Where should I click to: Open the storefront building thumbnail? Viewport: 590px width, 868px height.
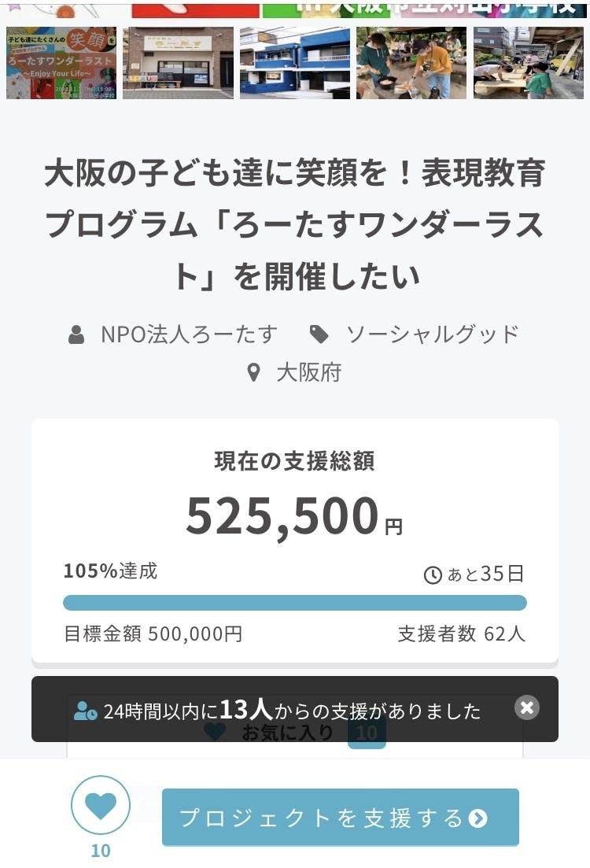(178, 63)
